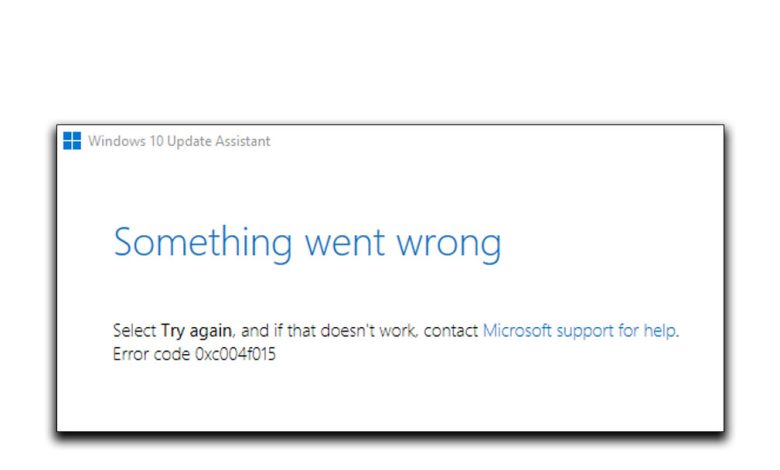Click the word Assistant in the title
The height and width of the screenshot is (470, 780).
(241, 141)
